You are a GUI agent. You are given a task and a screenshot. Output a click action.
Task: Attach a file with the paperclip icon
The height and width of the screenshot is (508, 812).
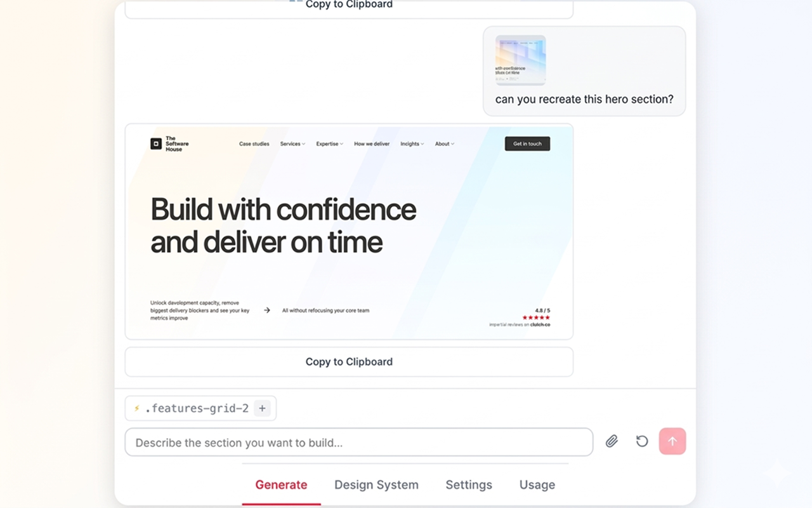click(612, 441)
